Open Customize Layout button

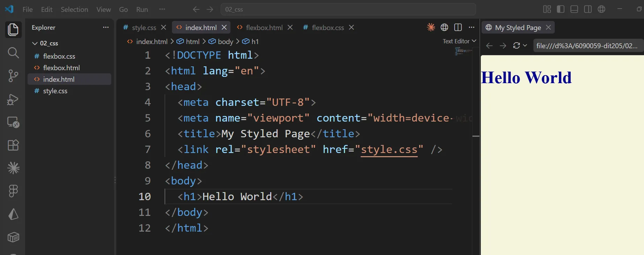(x=547, y=9)
